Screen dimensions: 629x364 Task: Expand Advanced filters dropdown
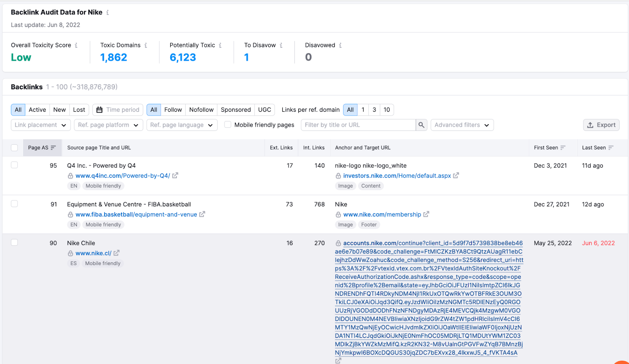[x=462, y=125]
